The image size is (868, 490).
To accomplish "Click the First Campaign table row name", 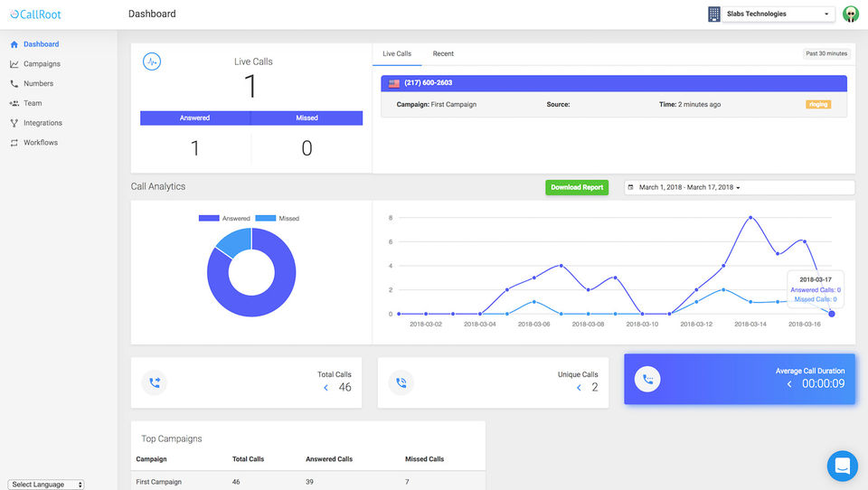I will (159, 482).
